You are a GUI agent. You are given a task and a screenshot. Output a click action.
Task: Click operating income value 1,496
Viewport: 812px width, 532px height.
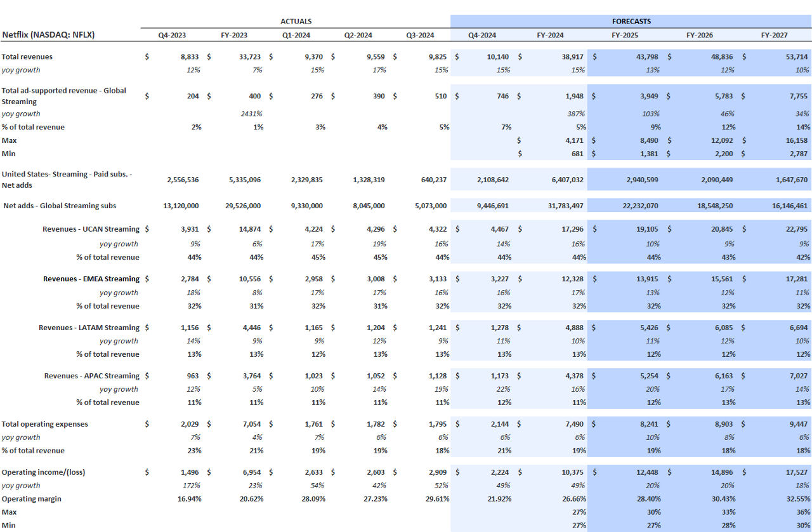(x=191, y=473)
